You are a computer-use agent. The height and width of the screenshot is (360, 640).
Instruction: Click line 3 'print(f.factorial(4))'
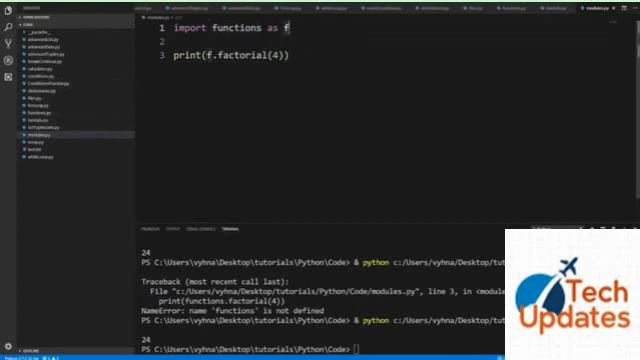tap(231, 55)
